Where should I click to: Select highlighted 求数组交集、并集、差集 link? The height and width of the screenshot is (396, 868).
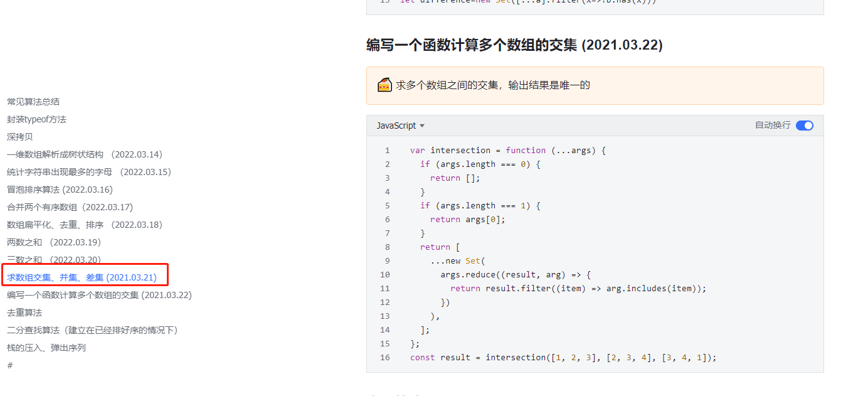[82, 277]
